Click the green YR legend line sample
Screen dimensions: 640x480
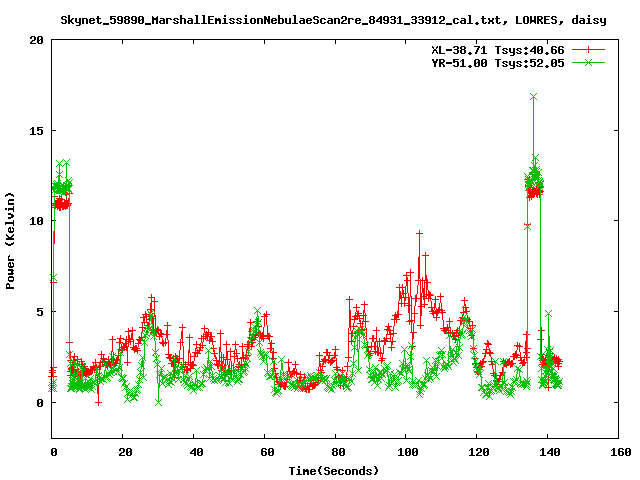[588, 62]
